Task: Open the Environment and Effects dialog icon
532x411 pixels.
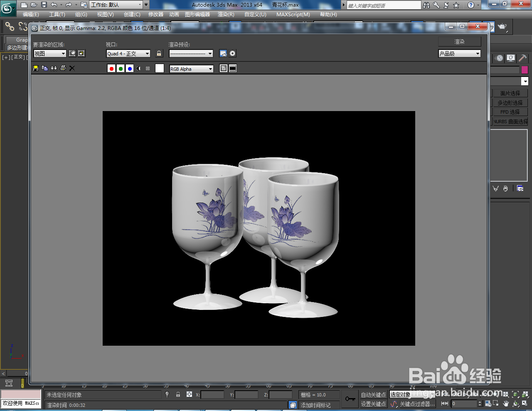Action: 233,53
